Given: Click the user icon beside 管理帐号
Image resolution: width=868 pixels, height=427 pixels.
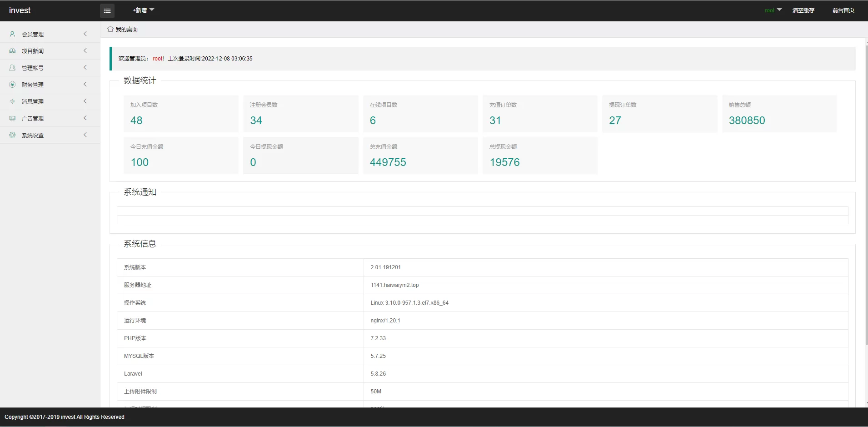Looking at the screenshot, I should 12,68.
